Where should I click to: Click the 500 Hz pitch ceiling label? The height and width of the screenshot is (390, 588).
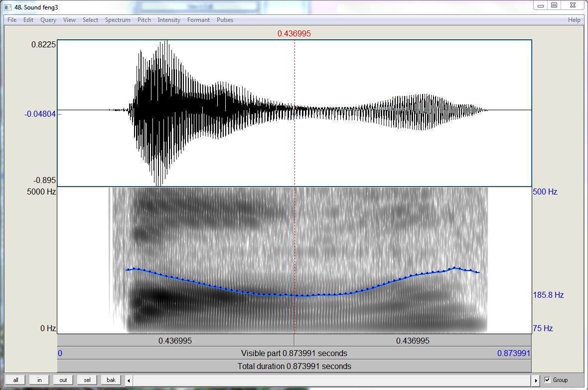tap(545, 192)
